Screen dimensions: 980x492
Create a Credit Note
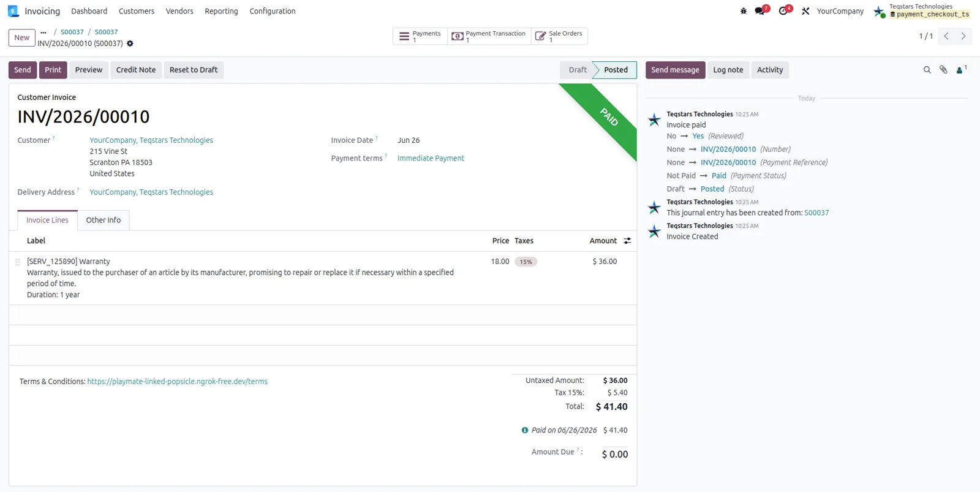[x=136, y=70]
